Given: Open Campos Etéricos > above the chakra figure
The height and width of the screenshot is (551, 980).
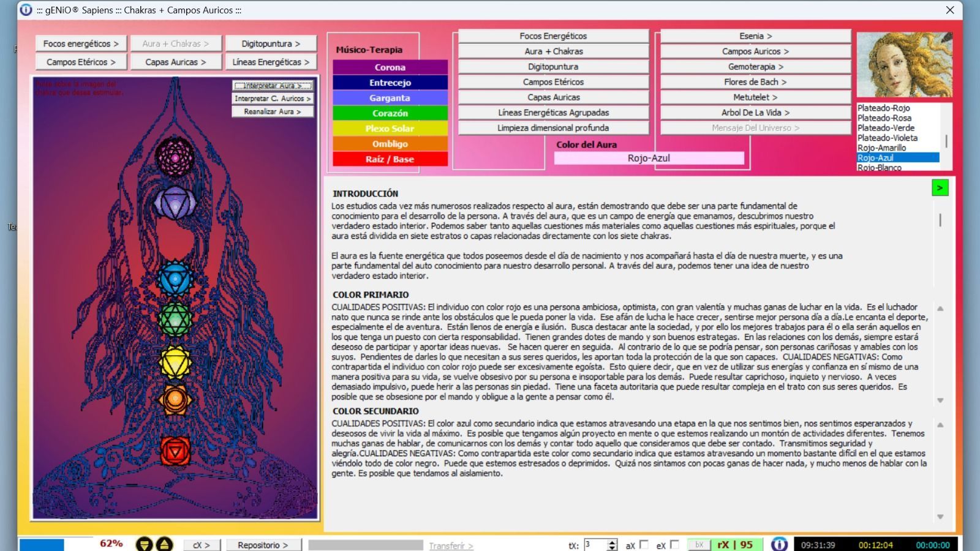Looking at the screenshot, I should coord(81,62).
